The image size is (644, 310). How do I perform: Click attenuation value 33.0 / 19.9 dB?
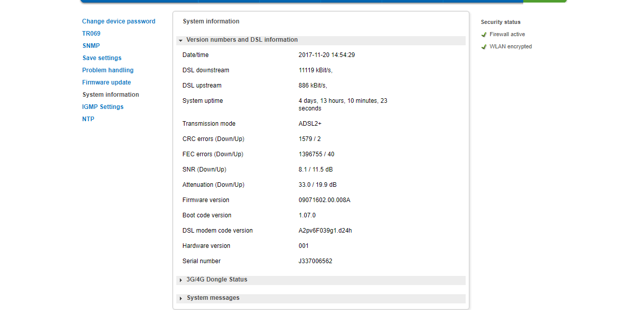(317, 185)
